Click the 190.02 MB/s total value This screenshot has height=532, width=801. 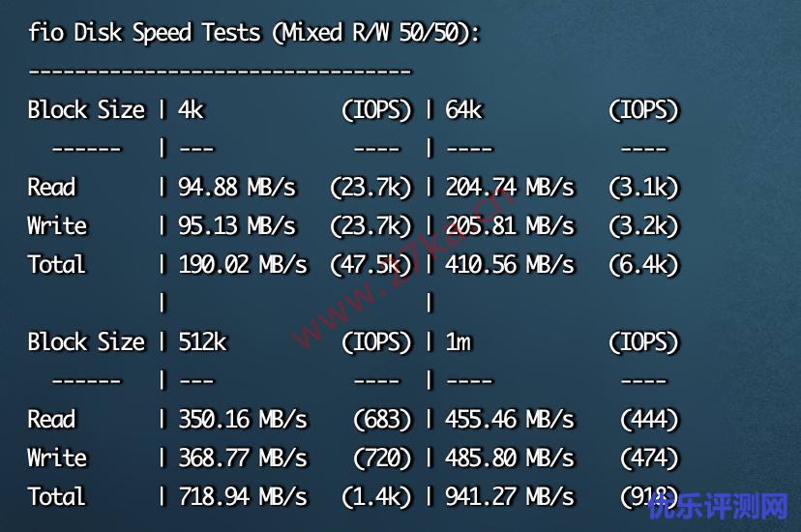pyautogui.click(x=243, y=265)
